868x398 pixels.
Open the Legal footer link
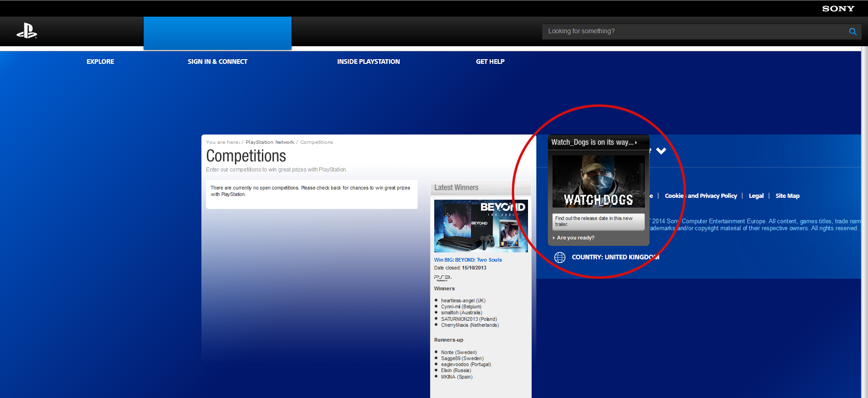pos(756,196)
